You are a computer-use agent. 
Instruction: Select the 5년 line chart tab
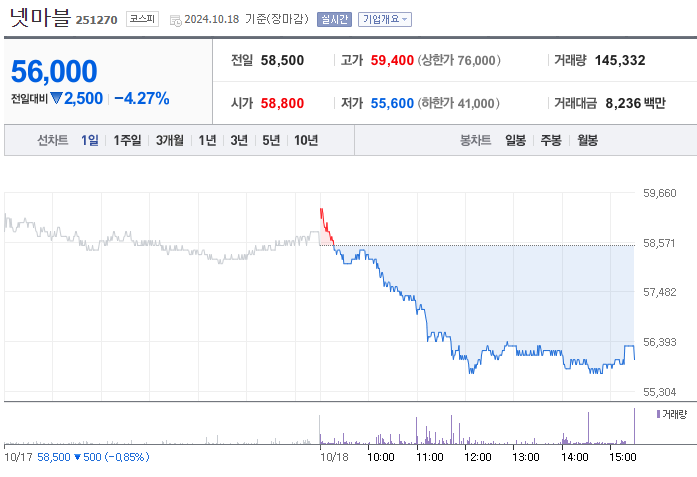(x=271, y=140)
